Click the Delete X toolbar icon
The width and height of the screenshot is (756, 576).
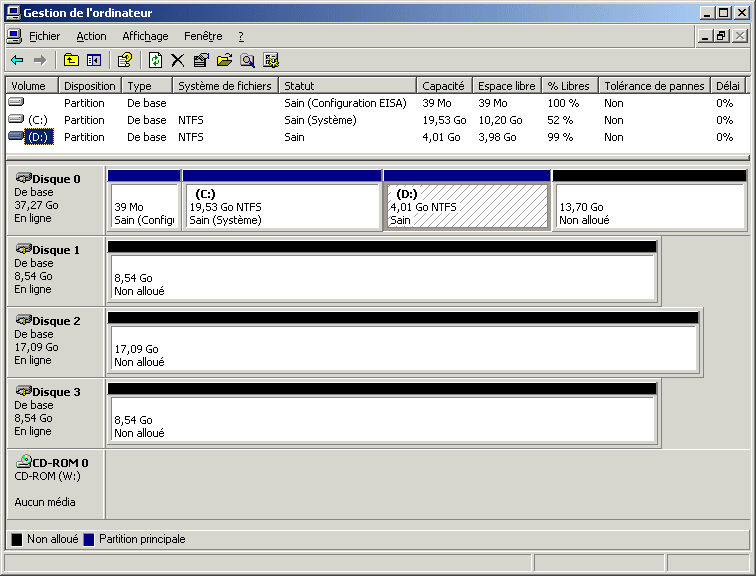pos(178,60)
